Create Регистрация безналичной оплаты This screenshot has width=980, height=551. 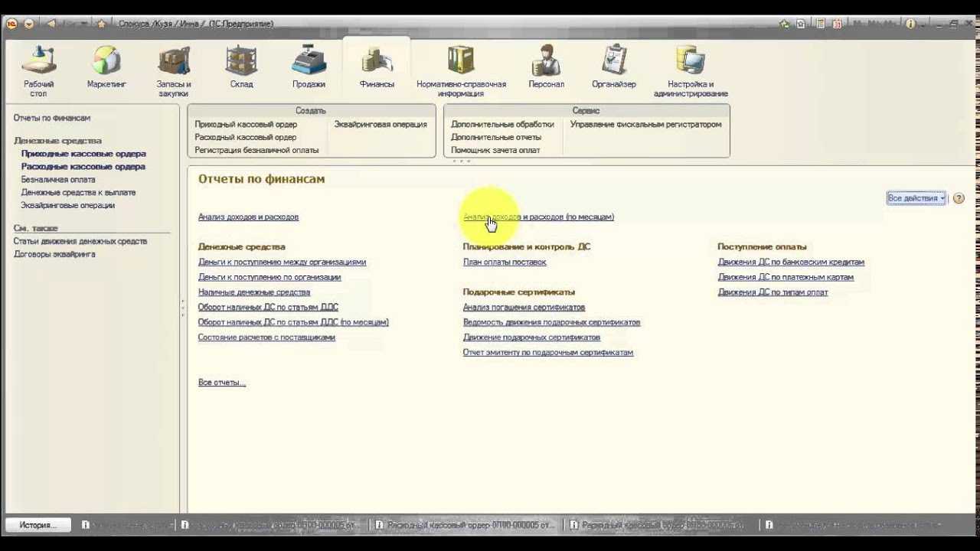[x=256, y=150]
